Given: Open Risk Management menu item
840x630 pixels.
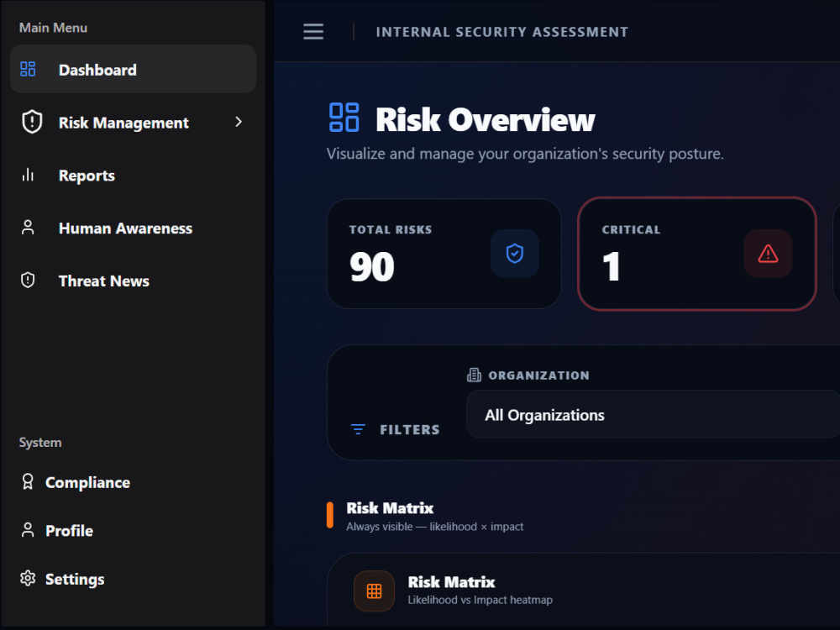Looking at the screenshot, I should pyautogui.click(x=133, y=122).
